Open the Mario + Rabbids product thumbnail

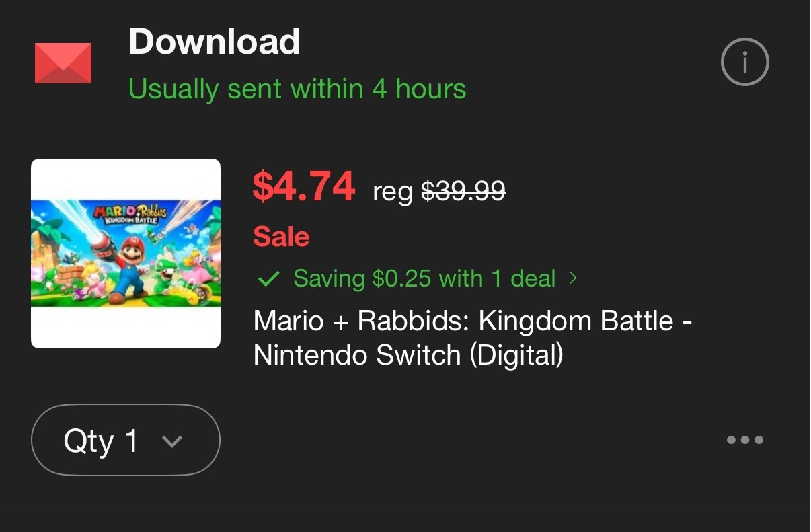[x=126, y=254]
